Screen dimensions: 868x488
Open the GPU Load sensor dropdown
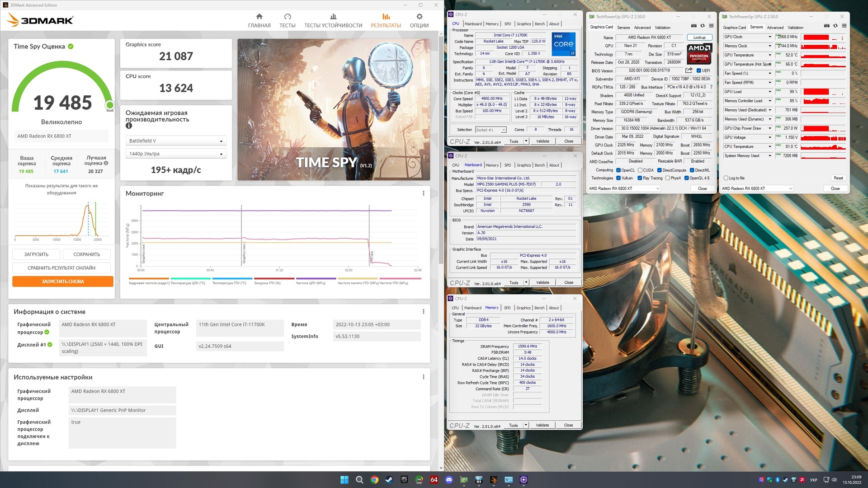[x=770, y=92]
